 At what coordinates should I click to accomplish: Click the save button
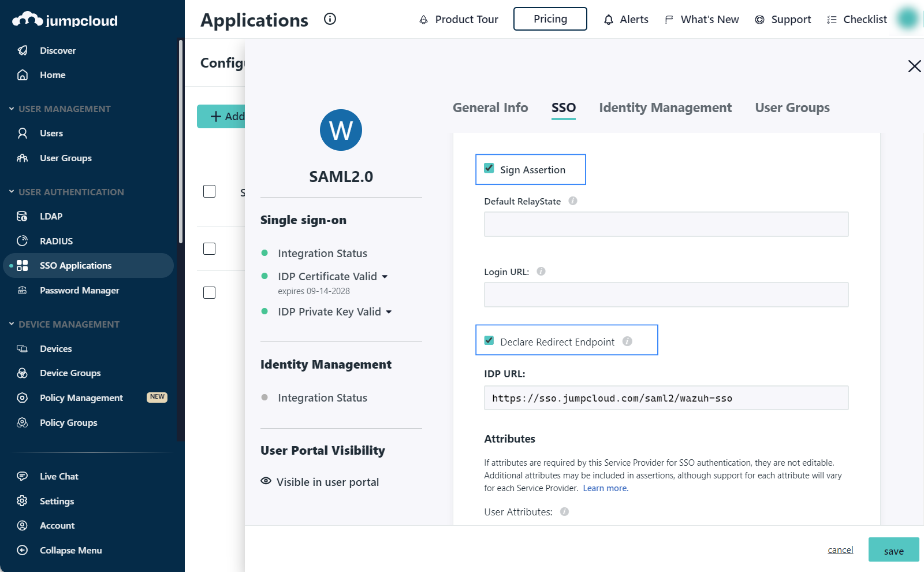pyautogui.click(x=893, y=551)
